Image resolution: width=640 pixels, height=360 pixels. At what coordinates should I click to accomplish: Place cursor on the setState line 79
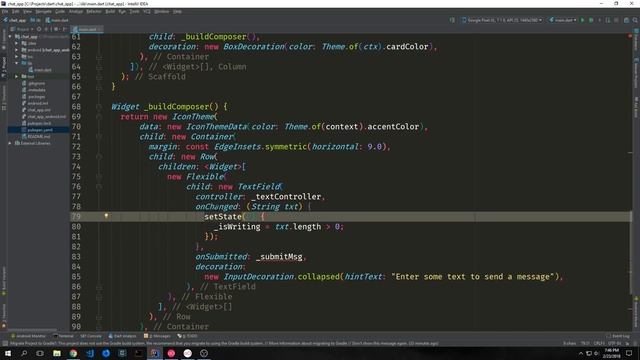click(351, 216)
